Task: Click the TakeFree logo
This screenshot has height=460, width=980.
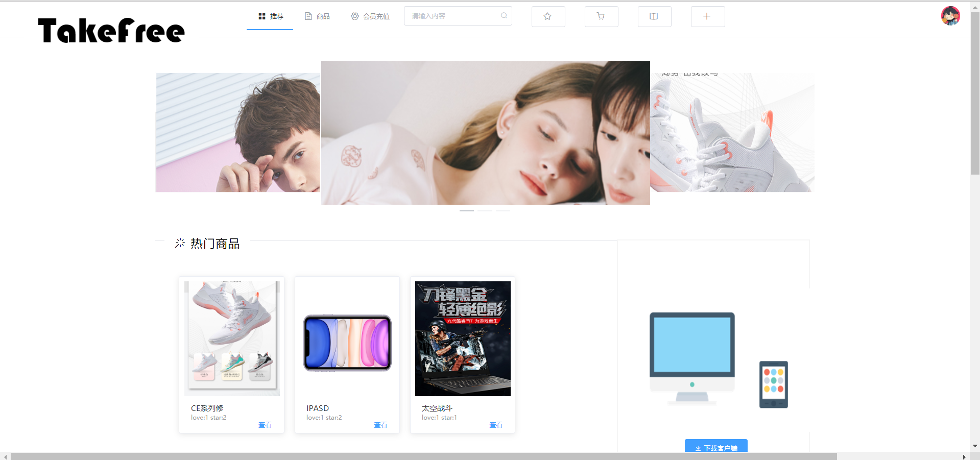Action: 110,30
